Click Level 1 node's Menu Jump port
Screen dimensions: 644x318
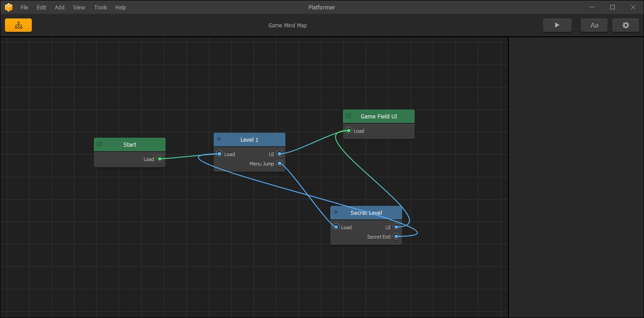coord(280,164)
